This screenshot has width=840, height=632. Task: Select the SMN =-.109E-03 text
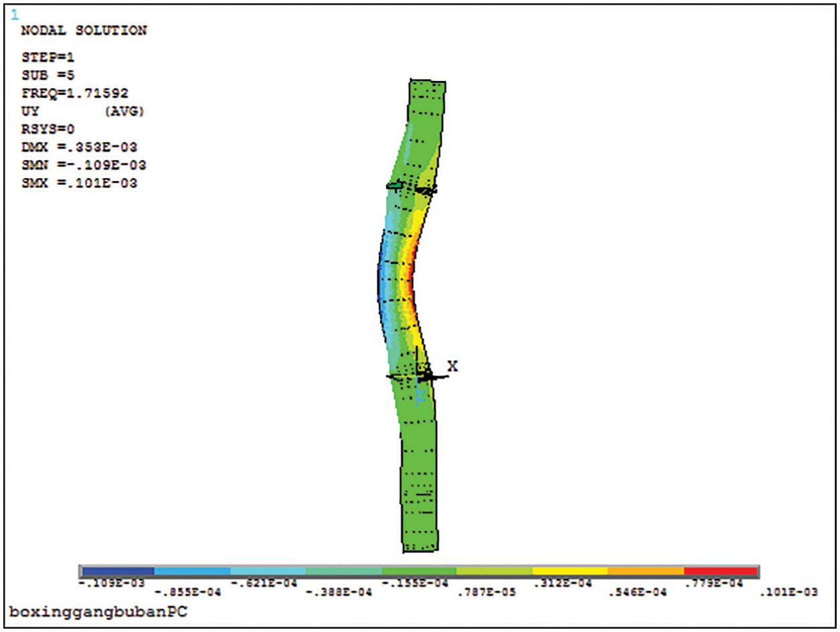(x=84, y=165)
